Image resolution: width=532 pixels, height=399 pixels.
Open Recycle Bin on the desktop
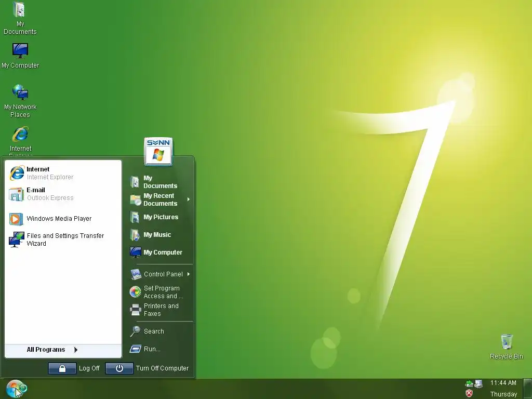click(x=506, y=347)
